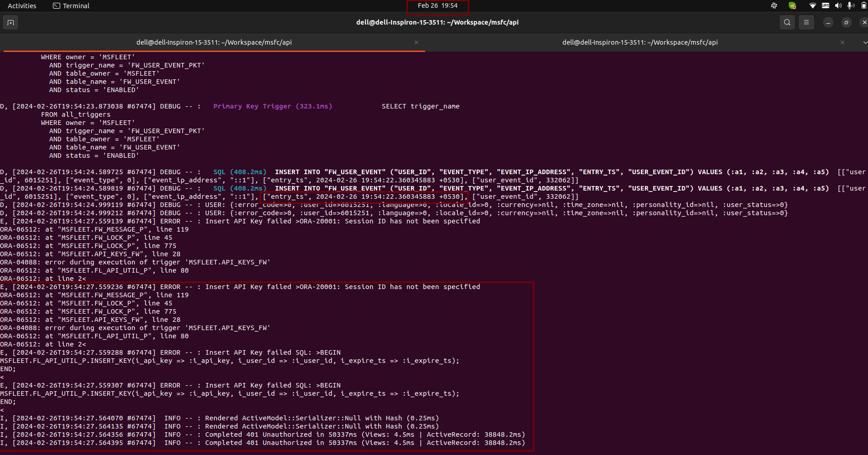The height and width of the screenshot is (455, 868).
Task: Close the first terminal tab
Action: tap(416, 42)
